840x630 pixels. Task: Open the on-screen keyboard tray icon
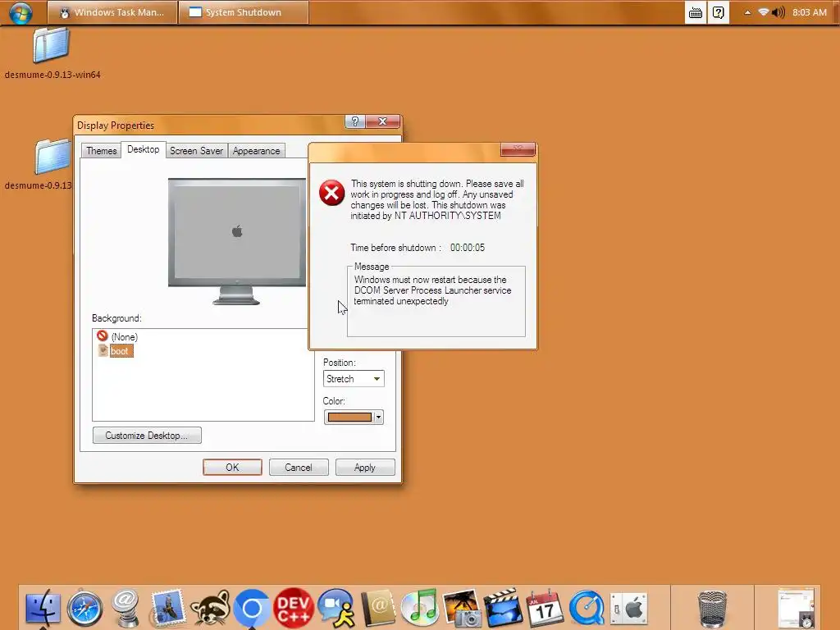696,12
